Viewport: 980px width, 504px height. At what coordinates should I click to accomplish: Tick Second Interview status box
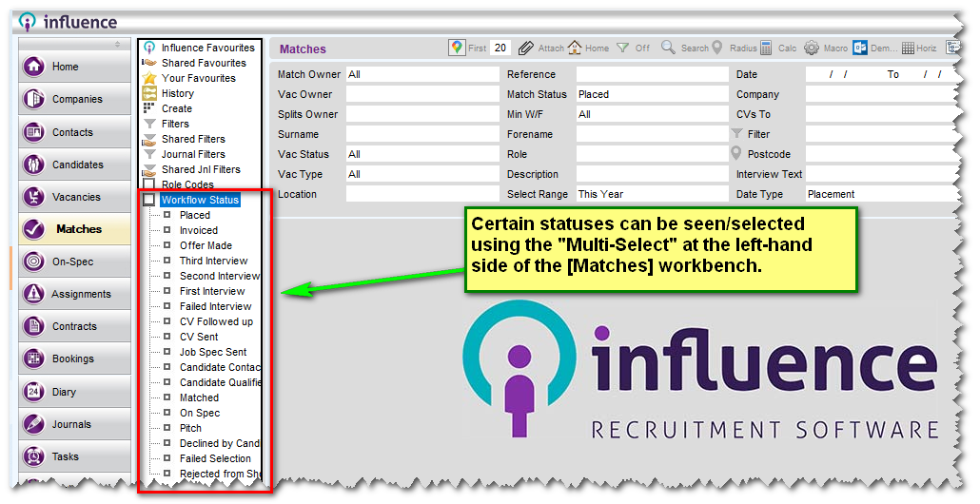(167, 276)
